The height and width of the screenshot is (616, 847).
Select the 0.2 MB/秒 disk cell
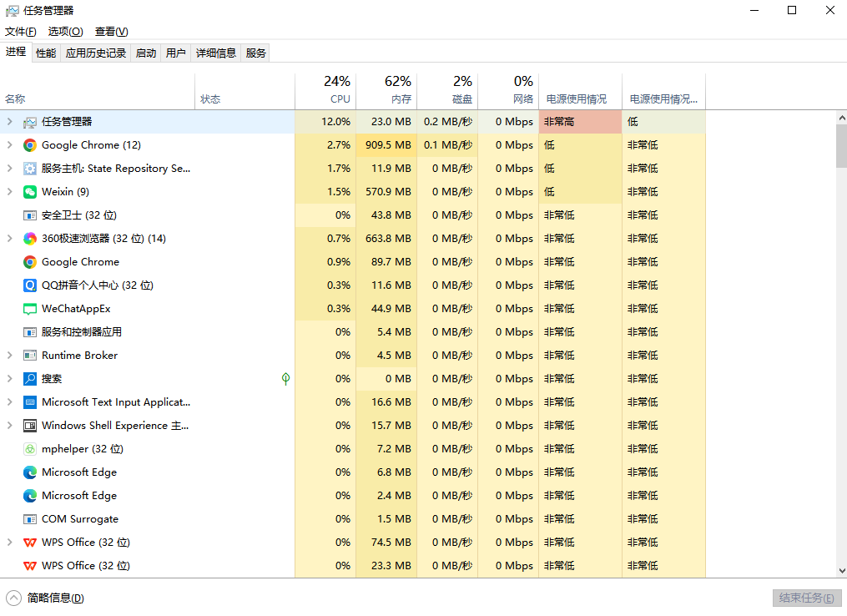click(x=448, y=122)
